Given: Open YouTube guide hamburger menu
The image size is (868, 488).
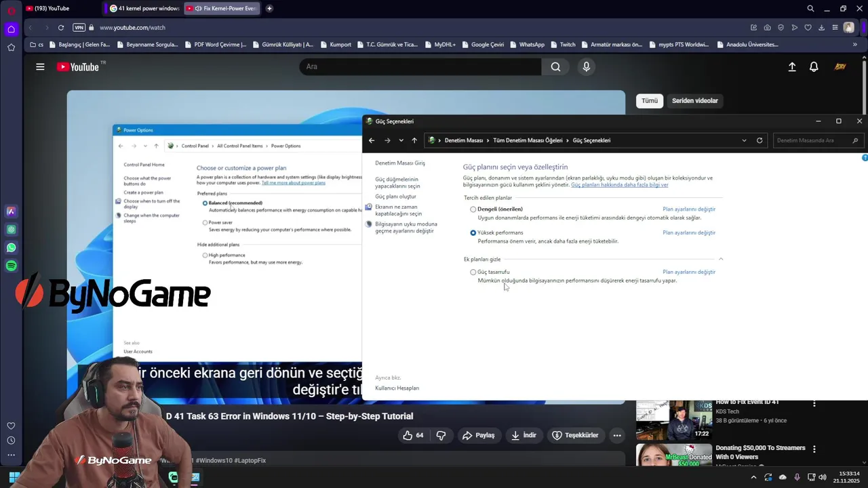Looking at the screenshot, I should [40, 66].
